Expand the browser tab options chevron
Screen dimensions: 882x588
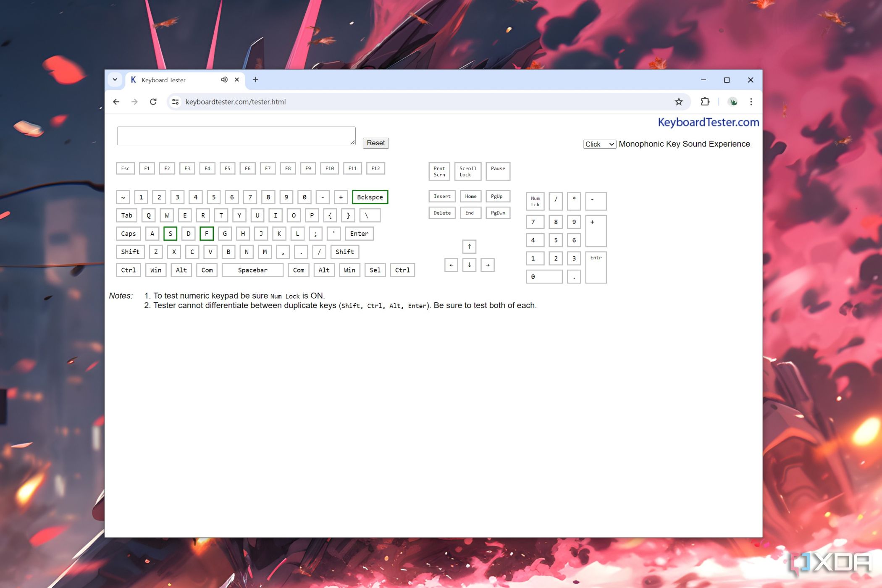pyautogui.click(x=115, y=79)
